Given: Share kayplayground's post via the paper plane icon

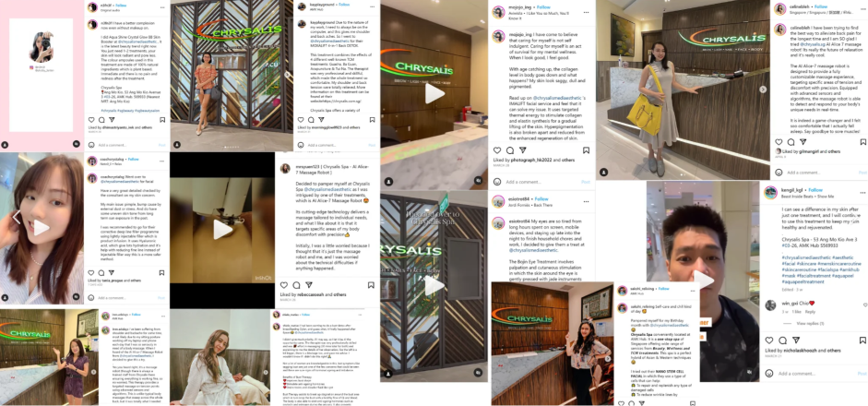Looking at the screenshot, I should click(321, 119).
